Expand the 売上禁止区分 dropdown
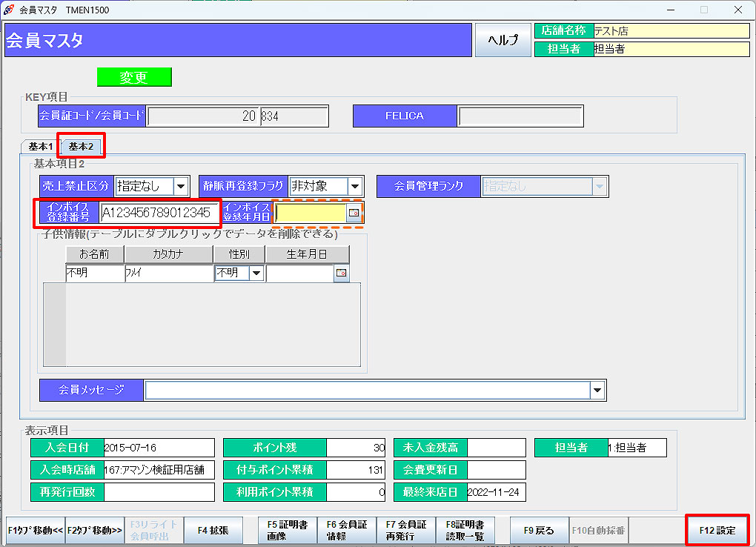 pyautogui.click(x=180, y=186)
